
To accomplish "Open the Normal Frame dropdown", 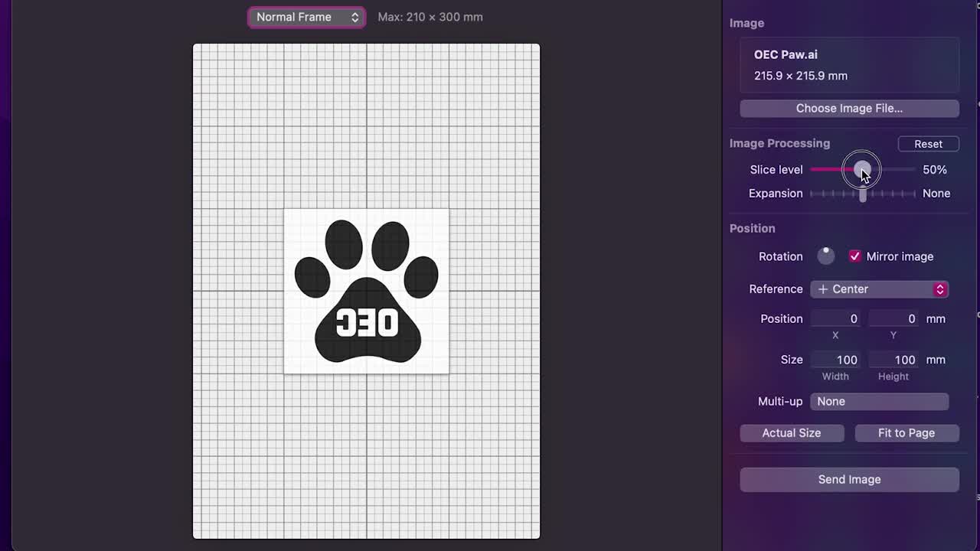I will pyautogui.click(x=306, y=17).
